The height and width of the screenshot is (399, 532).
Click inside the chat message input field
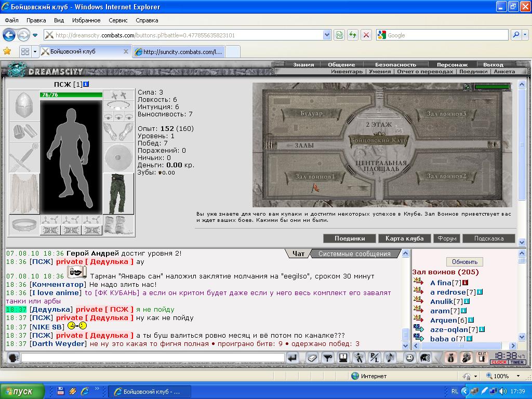coord(153,357)
